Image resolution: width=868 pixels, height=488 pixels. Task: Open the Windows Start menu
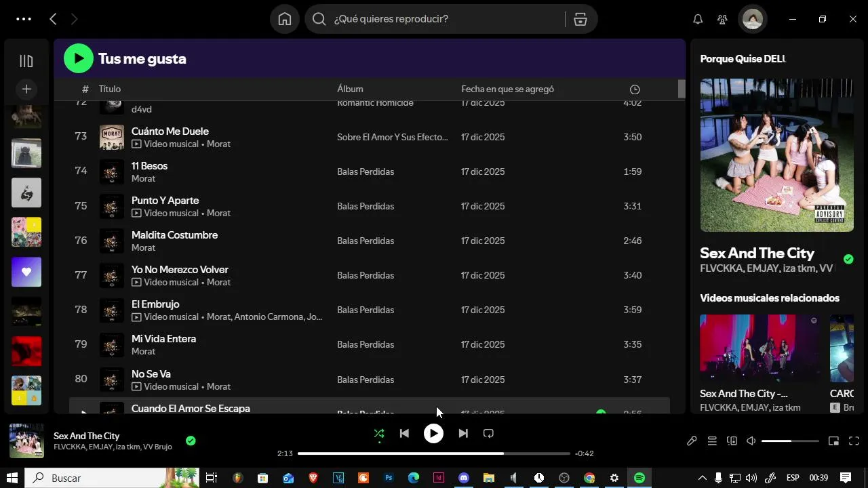pos(12,478)
